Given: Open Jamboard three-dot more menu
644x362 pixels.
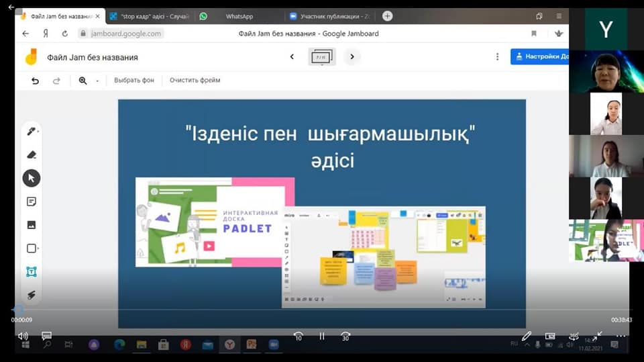Looking at the screenshot, I should point(497,57).
